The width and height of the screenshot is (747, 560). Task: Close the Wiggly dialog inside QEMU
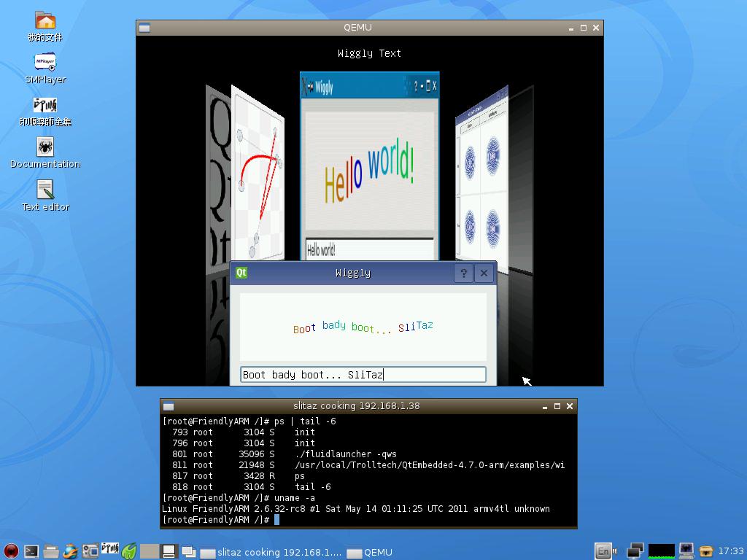tap(484, 273)
